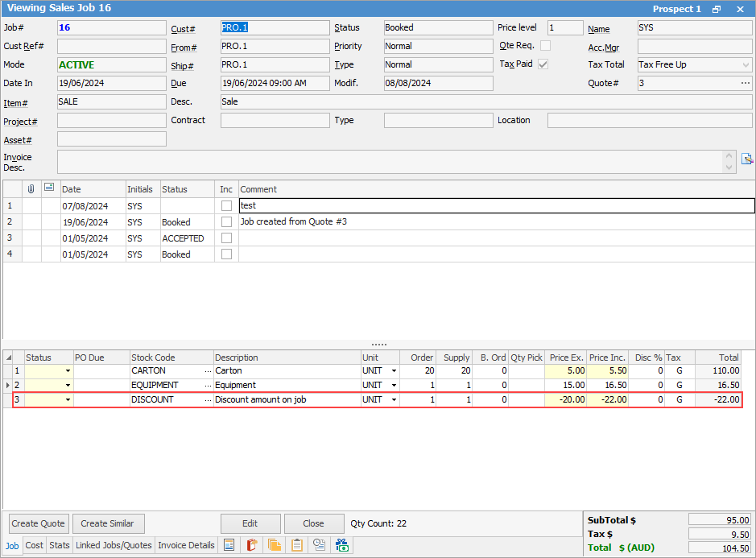This screenshot has width=756, height=558.
Task: Open Status dropdown on the DISCOUNT line
Action: point(68,399)
